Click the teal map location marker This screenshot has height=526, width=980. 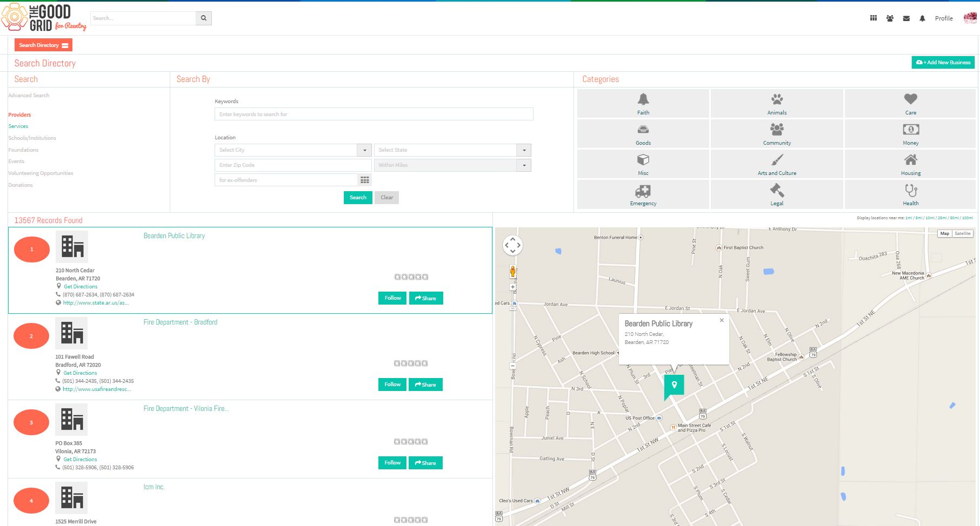(x=674, y=387)
